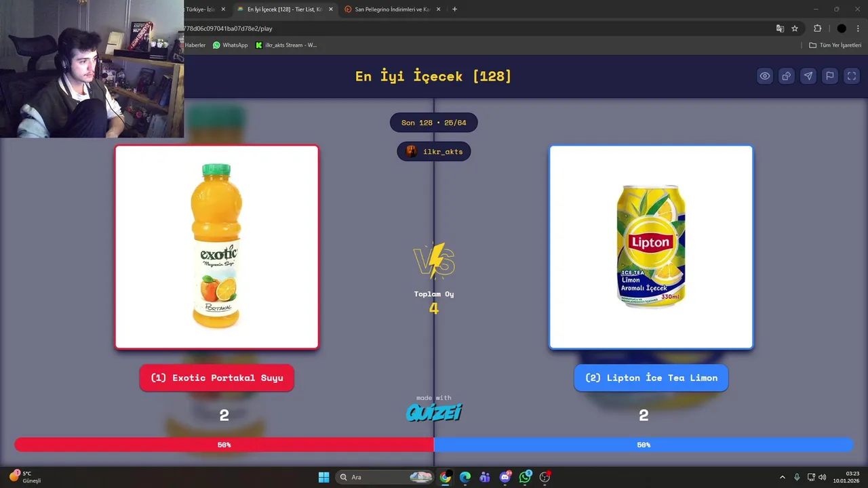
Task: Expand the system tray hidden icons chevron
Action: [782, 477]
